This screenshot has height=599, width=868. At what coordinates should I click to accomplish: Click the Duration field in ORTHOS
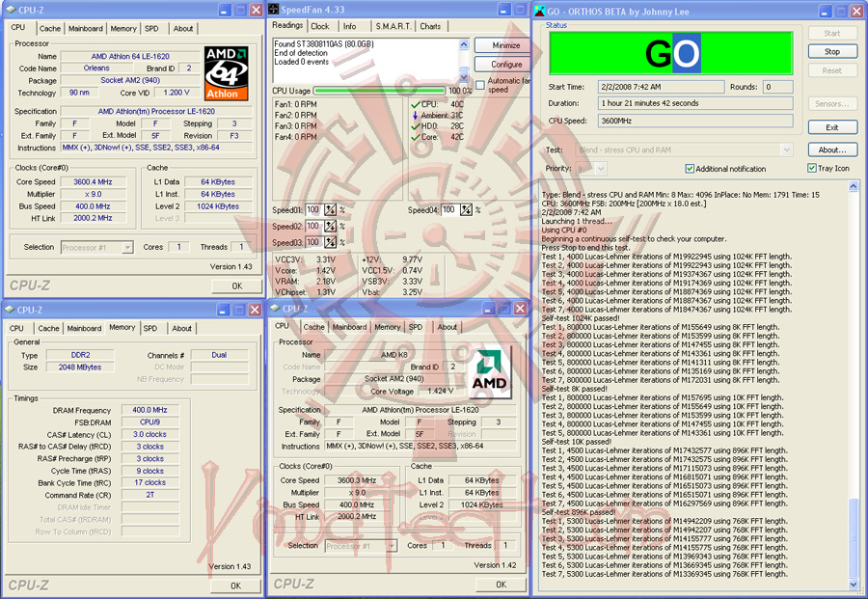(695, 103)
